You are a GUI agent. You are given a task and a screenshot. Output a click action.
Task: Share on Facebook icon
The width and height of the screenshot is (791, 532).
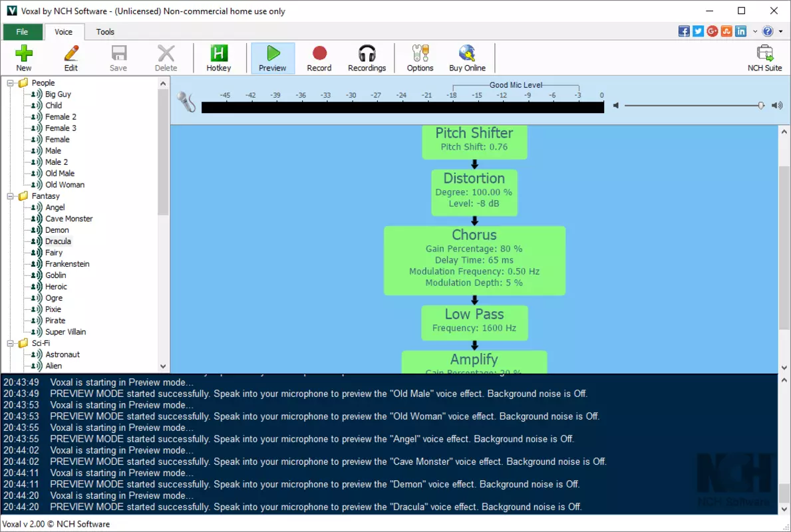(x=684, y=31)
